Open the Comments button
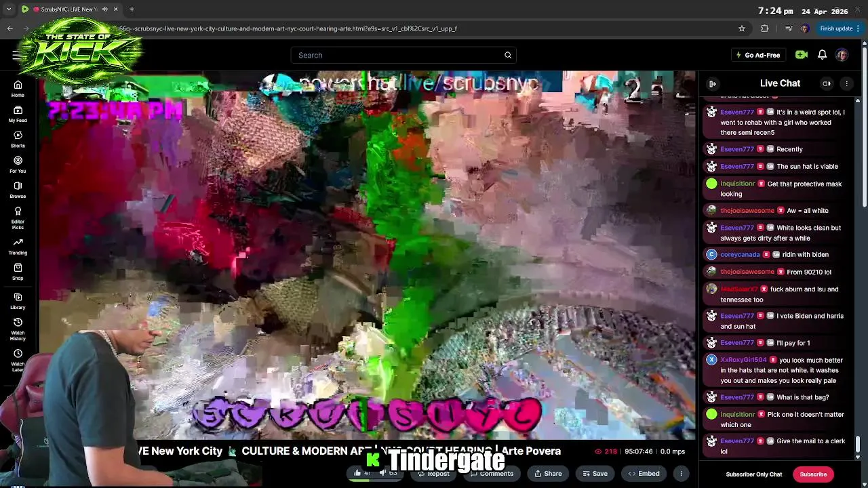868x488 pixels. click(492, 473)
